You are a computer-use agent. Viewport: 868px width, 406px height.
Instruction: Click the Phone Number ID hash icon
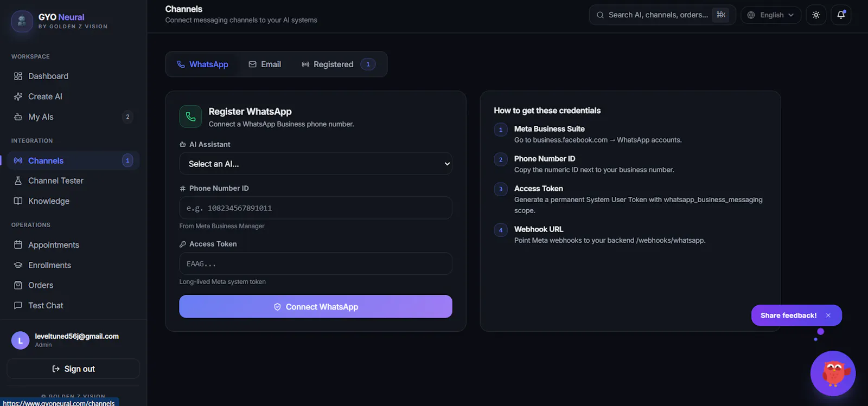click(183, 189)
